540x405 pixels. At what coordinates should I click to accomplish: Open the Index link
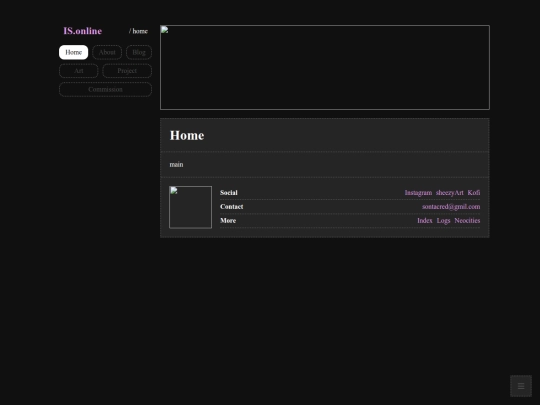(425, 220)
